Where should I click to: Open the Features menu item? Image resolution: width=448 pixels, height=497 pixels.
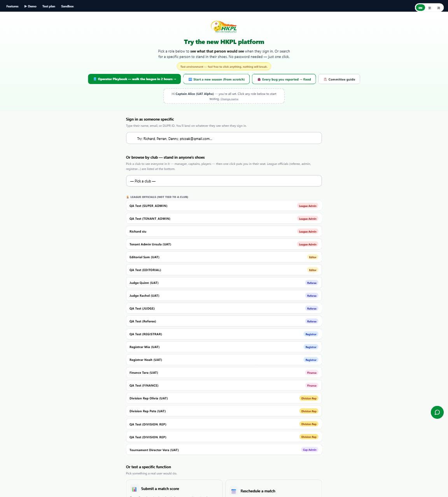click(x=12, y=6)
